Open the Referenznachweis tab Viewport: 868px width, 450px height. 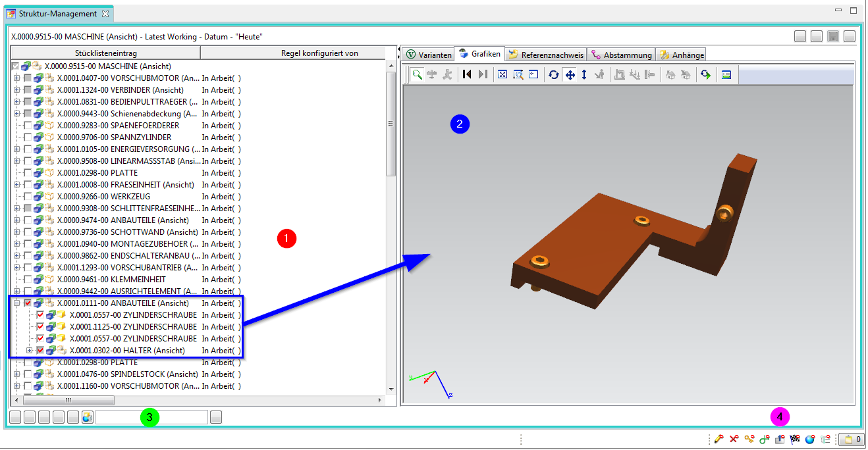coord(545,55)
